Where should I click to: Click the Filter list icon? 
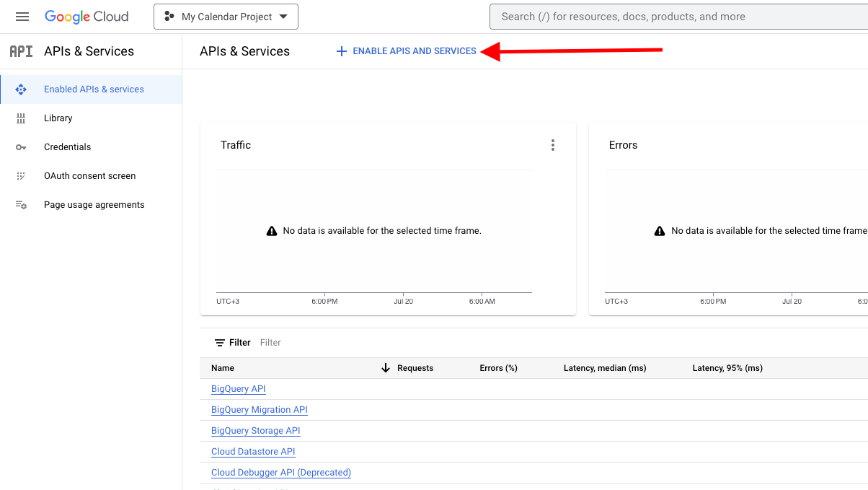(x=220, y=343)
